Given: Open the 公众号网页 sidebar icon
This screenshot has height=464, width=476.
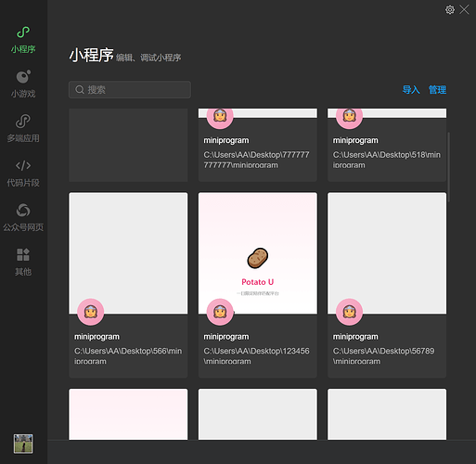Looking at the screenshot, I should (x=23, y=211).
